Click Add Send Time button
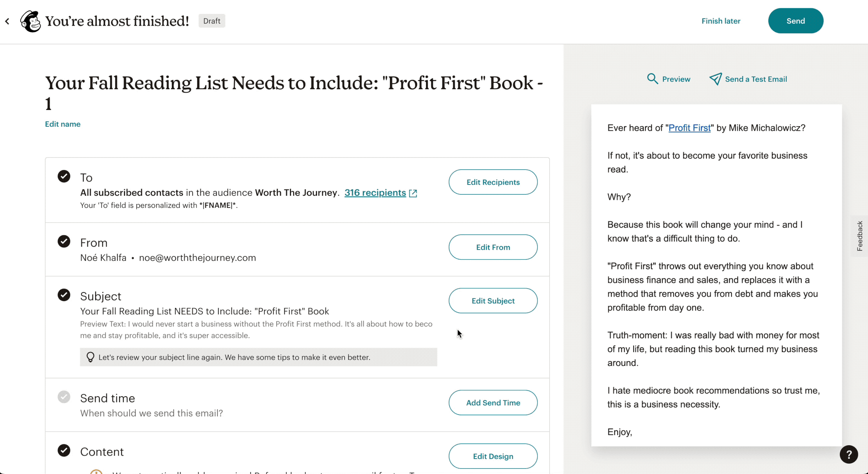868x474 pixels. coord(493,403)
